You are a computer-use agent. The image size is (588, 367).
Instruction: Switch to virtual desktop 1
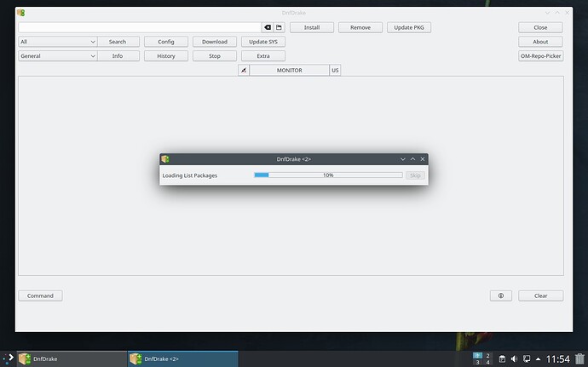(477, 355)
